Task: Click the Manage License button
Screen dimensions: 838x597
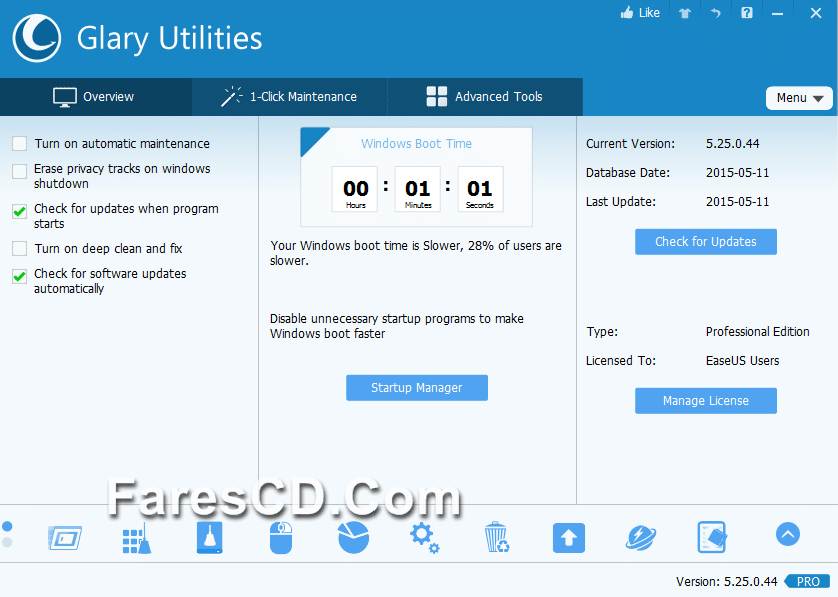Action: (705, 401)
